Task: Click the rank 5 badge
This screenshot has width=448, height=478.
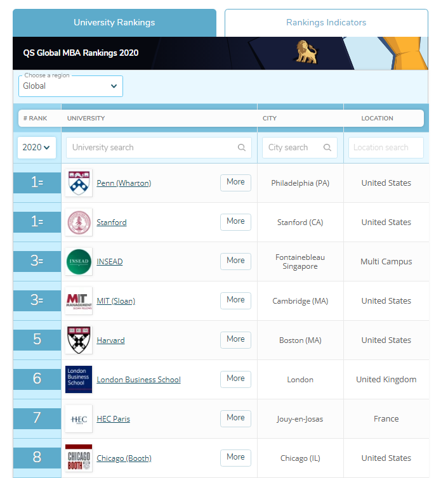Action: (x=37, y=340)
